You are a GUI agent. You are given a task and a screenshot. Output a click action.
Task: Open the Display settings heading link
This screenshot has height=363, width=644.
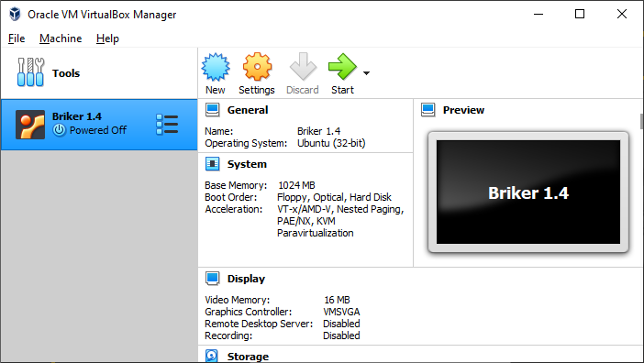tap(246, 279)
